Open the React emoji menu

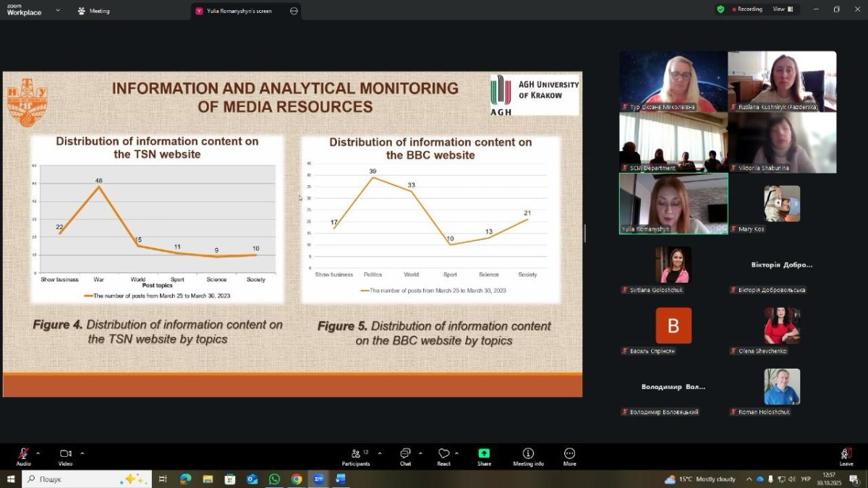coord(443,456)
